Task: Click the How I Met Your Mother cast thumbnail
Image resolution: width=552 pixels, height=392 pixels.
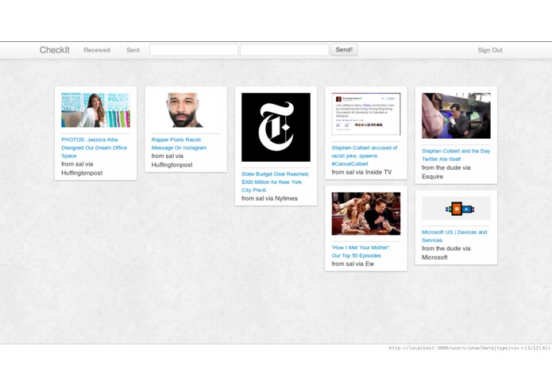Action: coord(366,213)
